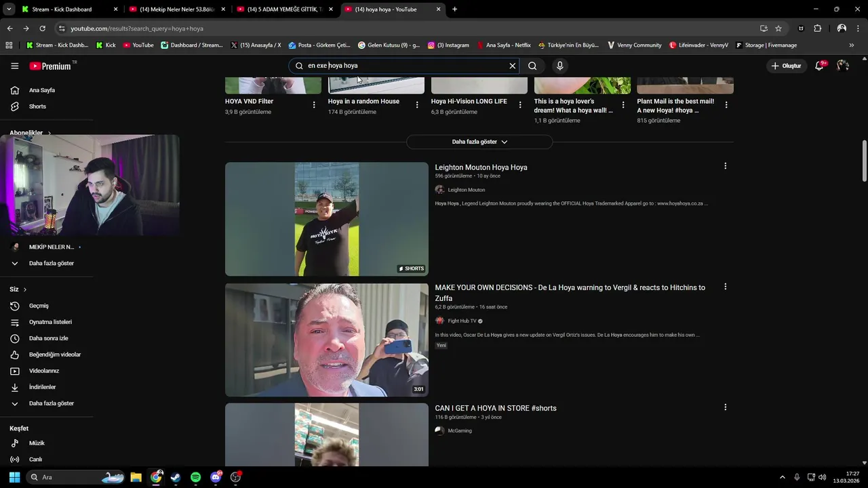Open a new browser tab
The image size is (868, 488).
click(x=454, y=9)
